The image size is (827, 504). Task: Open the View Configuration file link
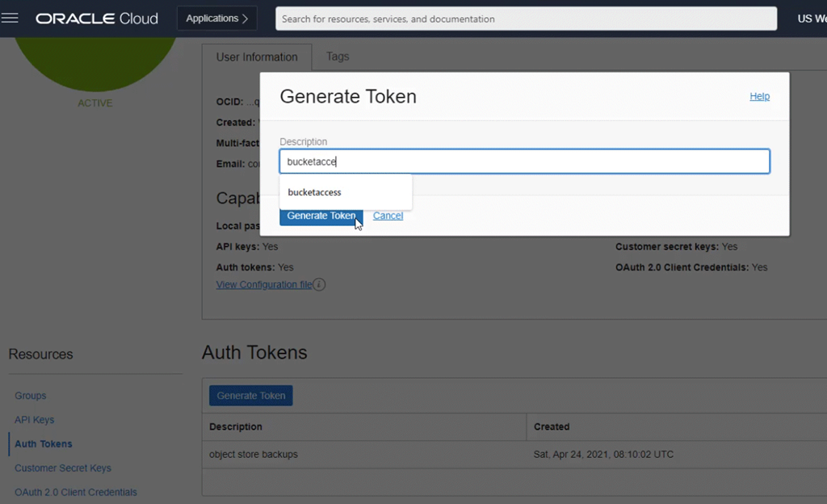(263, 284)
